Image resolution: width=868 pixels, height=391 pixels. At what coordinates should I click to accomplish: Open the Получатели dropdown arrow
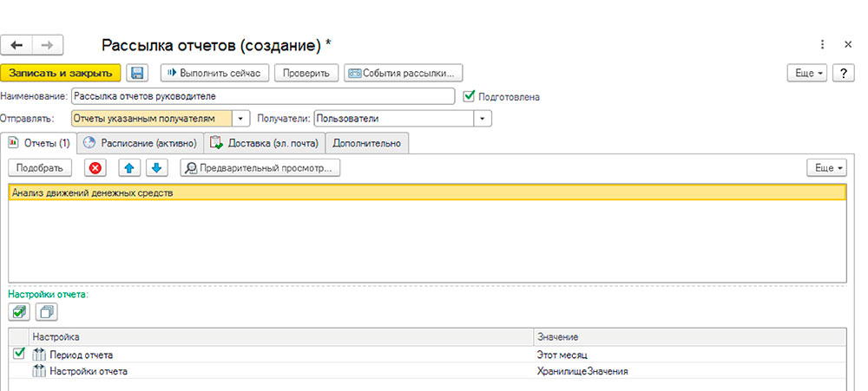click(483, 119)
